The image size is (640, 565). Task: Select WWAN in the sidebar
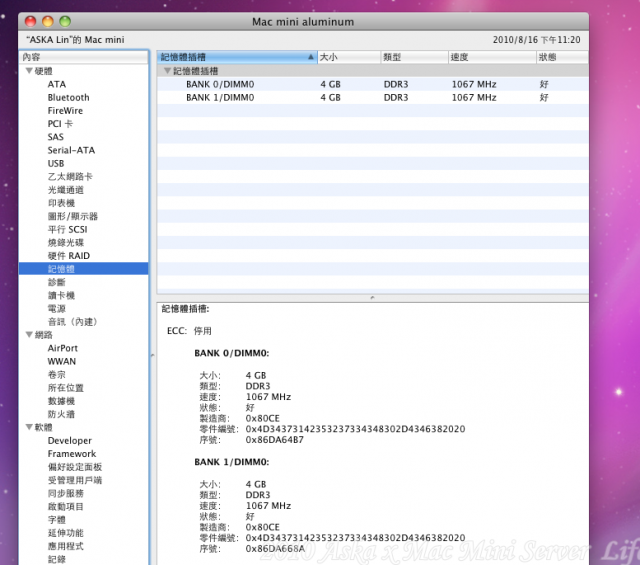click(62, 361)
